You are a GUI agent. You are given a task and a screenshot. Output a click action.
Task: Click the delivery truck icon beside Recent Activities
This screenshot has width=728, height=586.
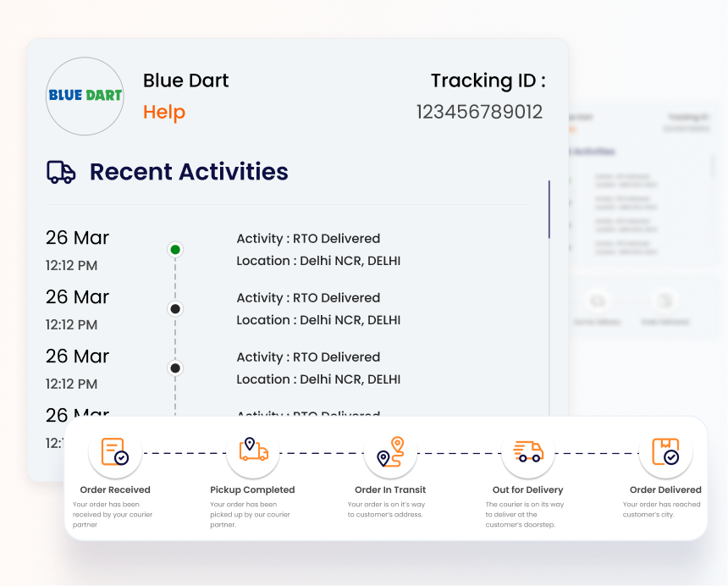tap(61, 172)
